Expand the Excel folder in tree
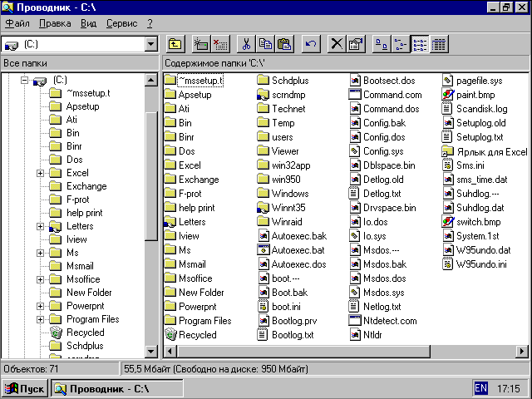 40,173
